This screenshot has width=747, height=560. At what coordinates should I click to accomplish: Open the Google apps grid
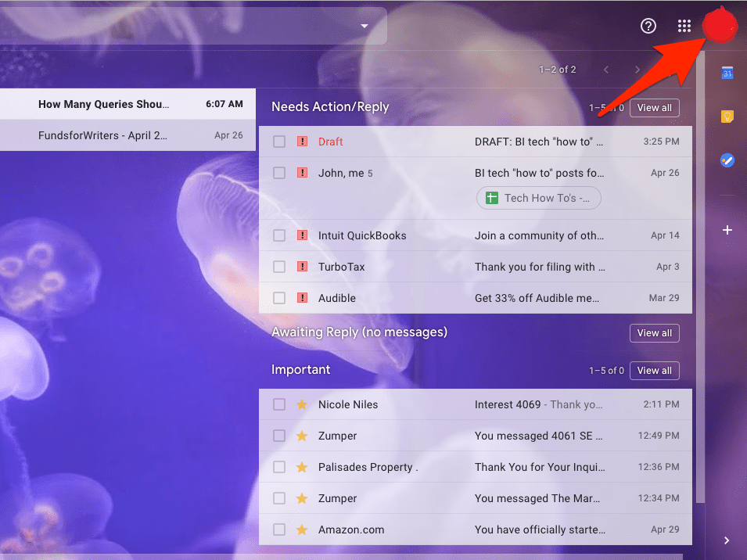point(684,26)
